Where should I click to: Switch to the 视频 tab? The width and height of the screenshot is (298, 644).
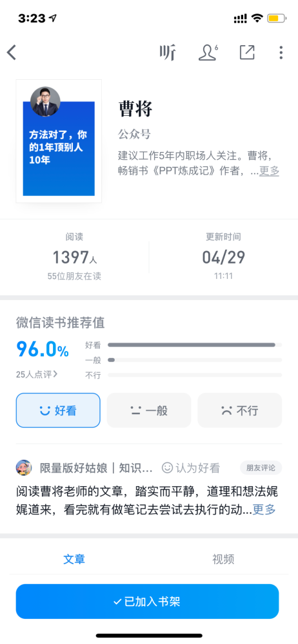point(223,559)
